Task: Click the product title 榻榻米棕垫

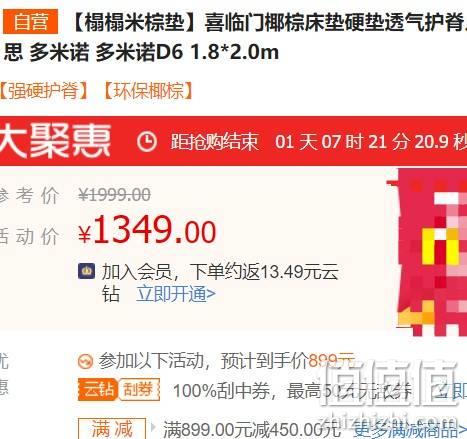Action: tap(134, 23)
